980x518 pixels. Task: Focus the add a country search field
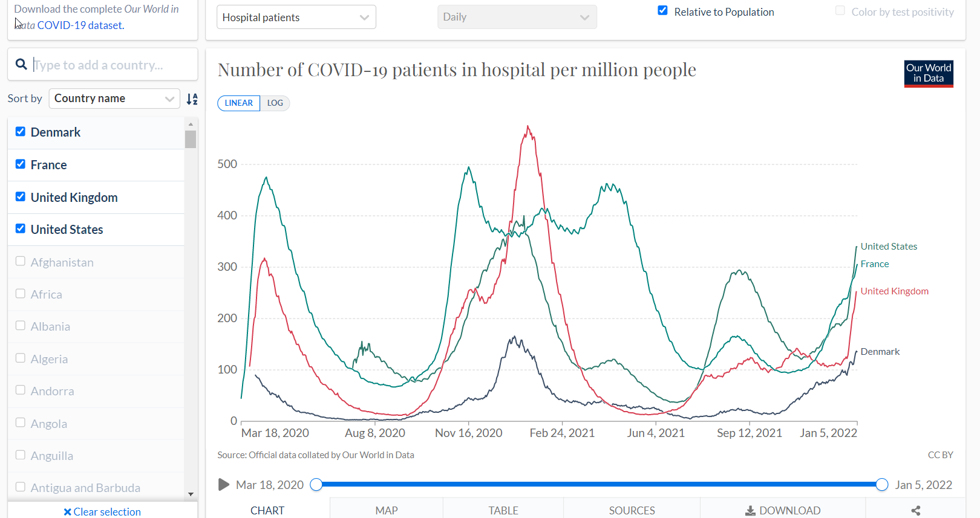tap(113, 65)
